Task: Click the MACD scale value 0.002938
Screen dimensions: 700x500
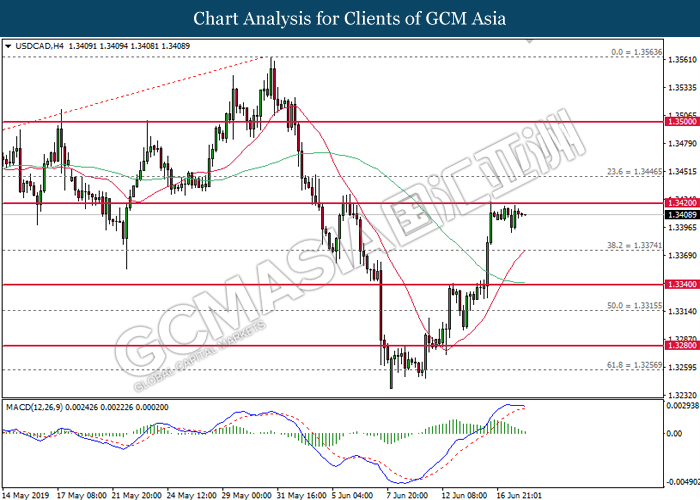Action: click(682, 406)
